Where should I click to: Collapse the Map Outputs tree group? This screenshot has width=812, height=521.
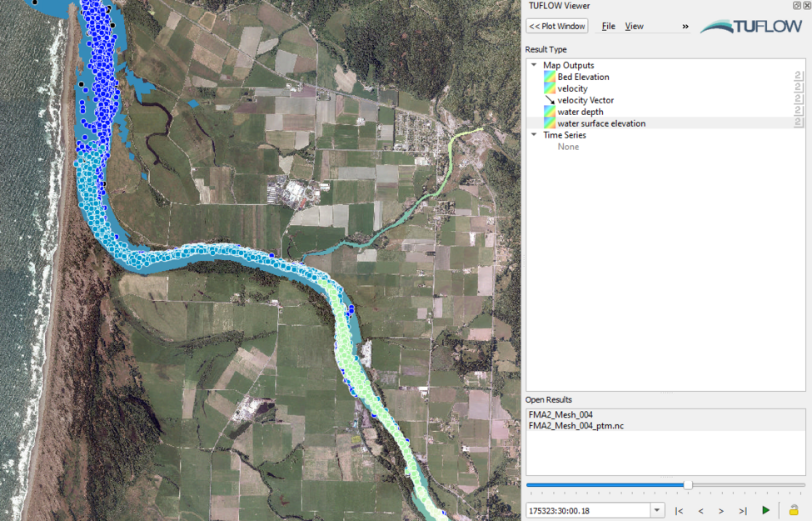534,65
